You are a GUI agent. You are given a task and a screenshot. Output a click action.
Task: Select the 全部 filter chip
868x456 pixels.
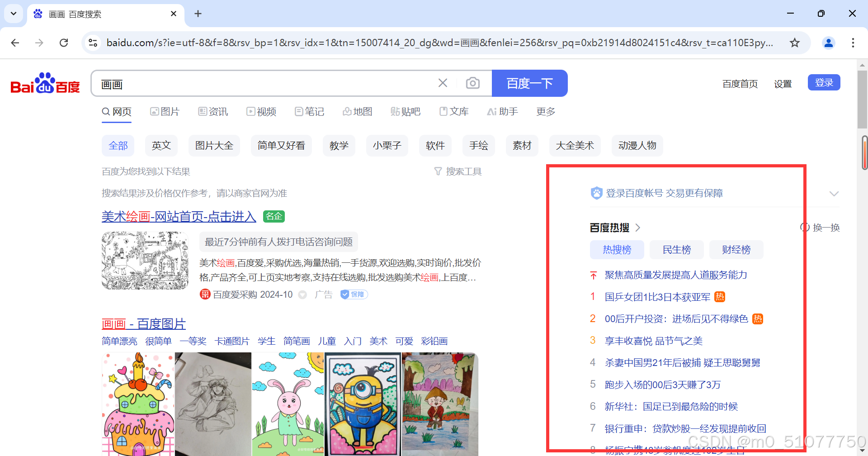pyautogui.click(x=118, y=146)
